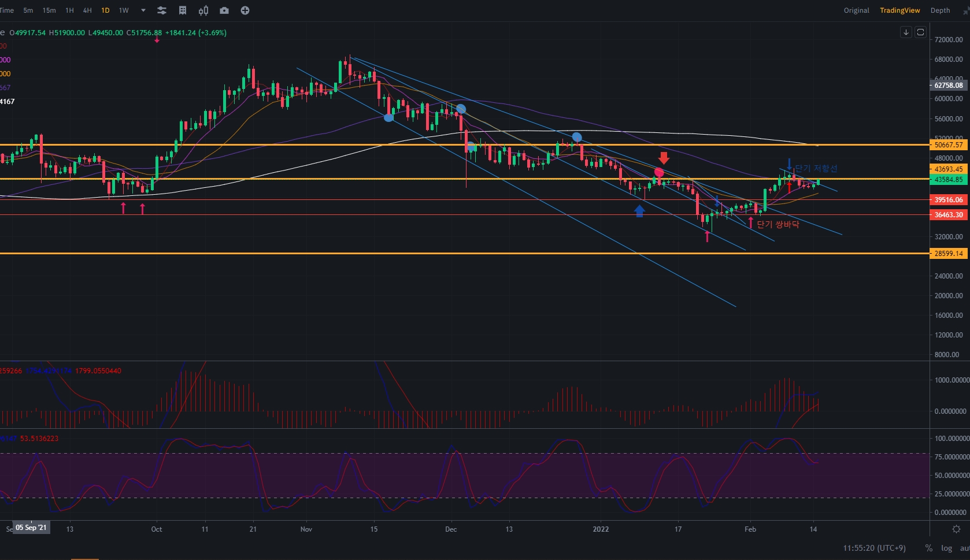970x560 pixels.
Task: Open the Depth chart tab
Action: (940, 10)
